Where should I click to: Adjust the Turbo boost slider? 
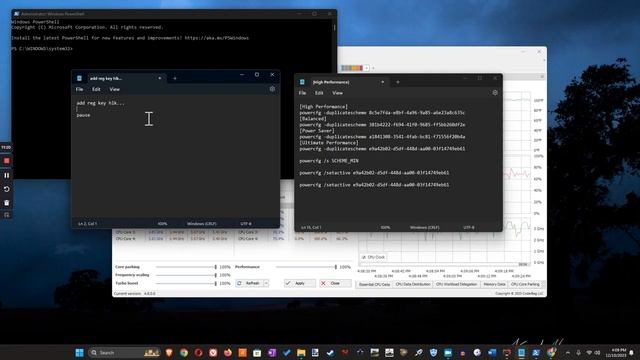[186, 283]
